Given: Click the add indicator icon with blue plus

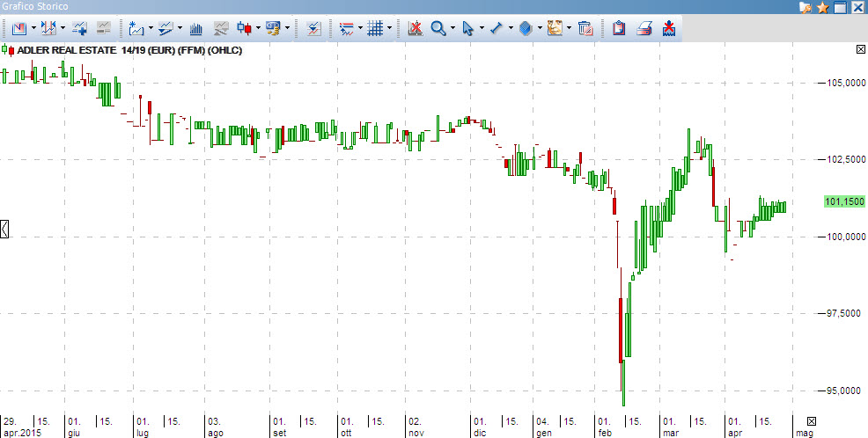Looking at the screenshot, I should [80, 28].
